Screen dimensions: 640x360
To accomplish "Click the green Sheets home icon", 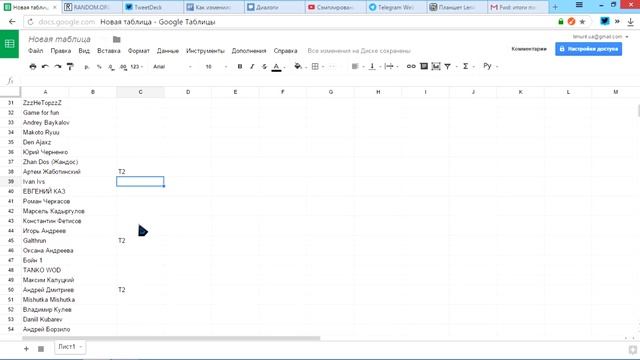I will point(9,44).
